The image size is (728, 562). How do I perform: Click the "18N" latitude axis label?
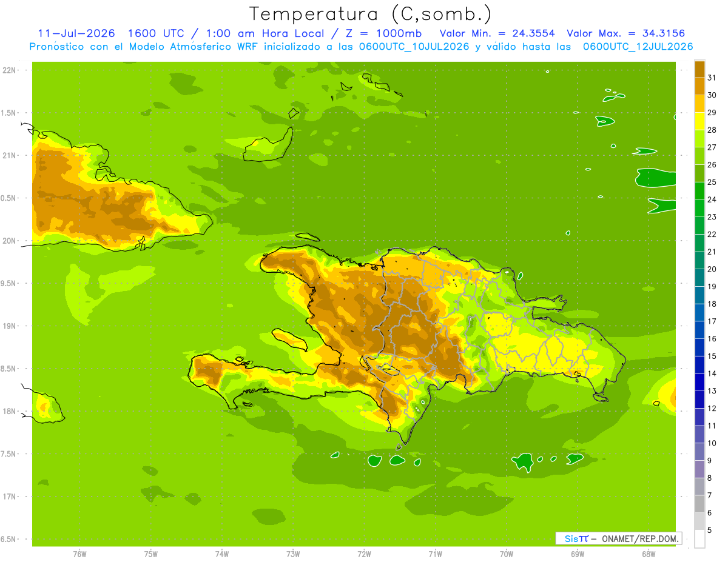[x=10, y=411]
